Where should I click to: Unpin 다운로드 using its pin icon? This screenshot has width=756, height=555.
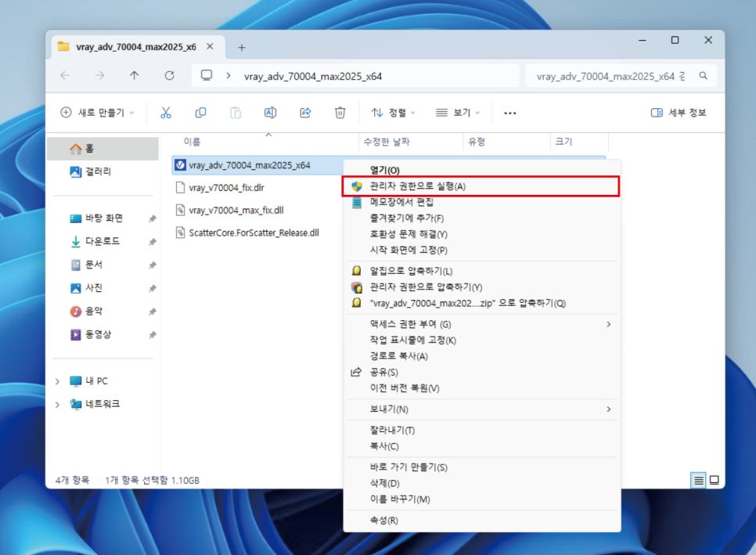[x=153, y=242]
